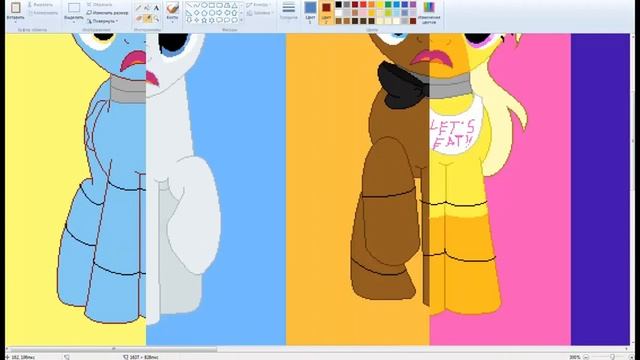Screen dimensions: 640x360
Task: Click Cut (Вырезать) in the clipboard group
Action: [40, 4]
